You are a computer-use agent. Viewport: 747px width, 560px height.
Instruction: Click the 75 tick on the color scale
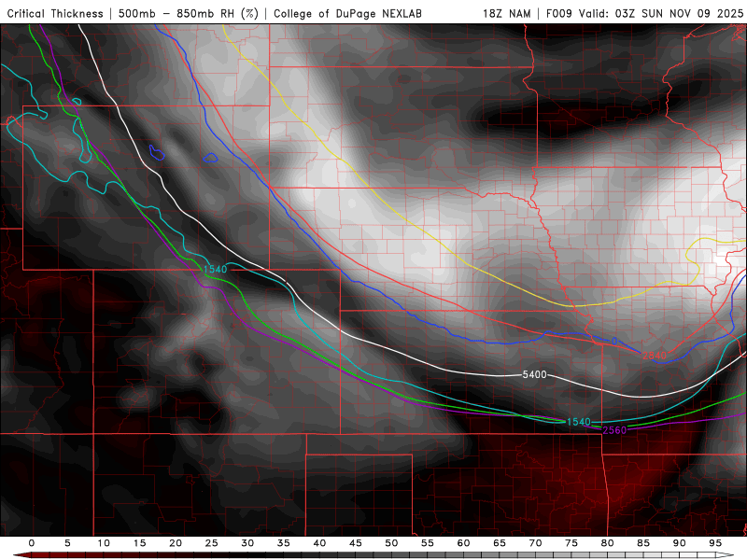pyautogui.click(x=571, y=543)
